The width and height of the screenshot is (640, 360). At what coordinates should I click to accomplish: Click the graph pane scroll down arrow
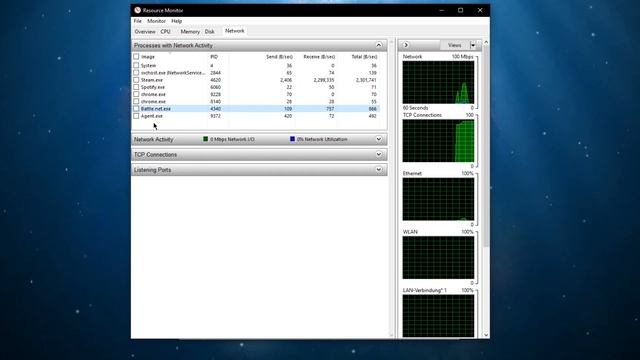[486, 335]
